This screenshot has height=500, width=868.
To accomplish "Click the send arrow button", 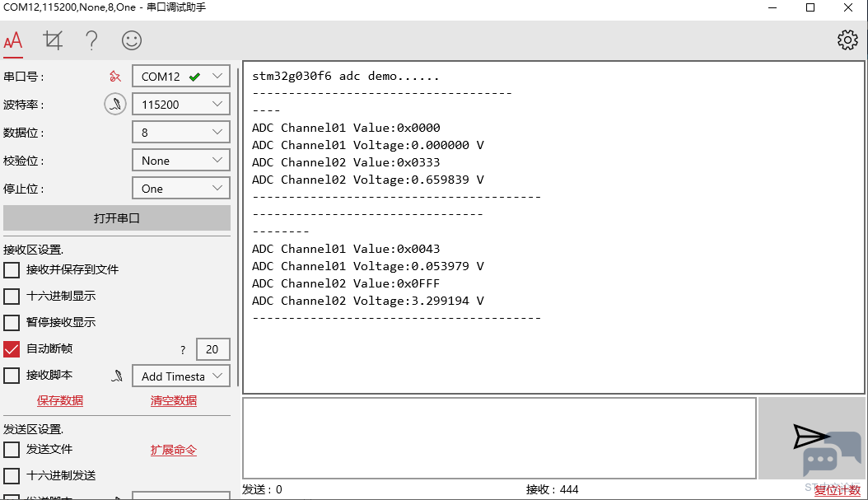I will click(811, 437).
